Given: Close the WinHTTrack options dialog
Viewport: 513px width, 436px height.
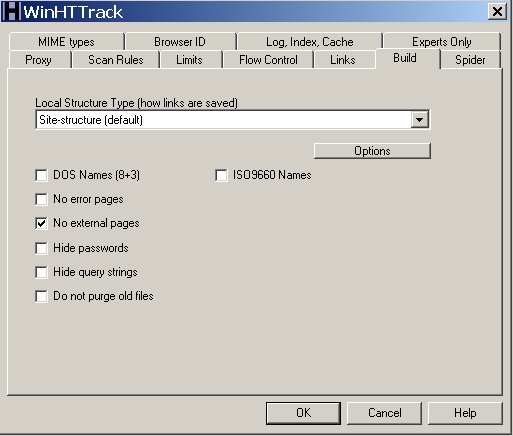Looking at the screenshot, I should point(497,12).
